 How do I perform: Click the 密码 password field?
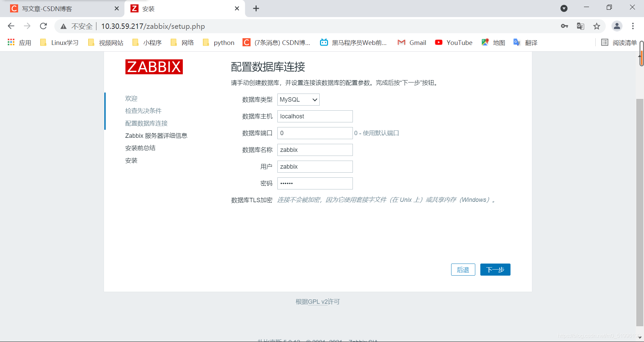point(315,183)
